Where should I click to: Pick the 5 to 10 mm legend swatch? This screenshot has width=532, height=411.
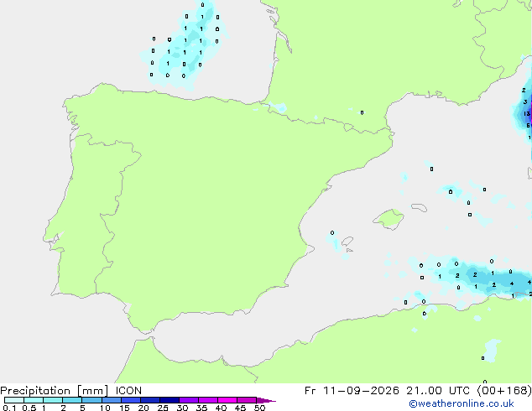pyautogui.click(x=92, y=400)
